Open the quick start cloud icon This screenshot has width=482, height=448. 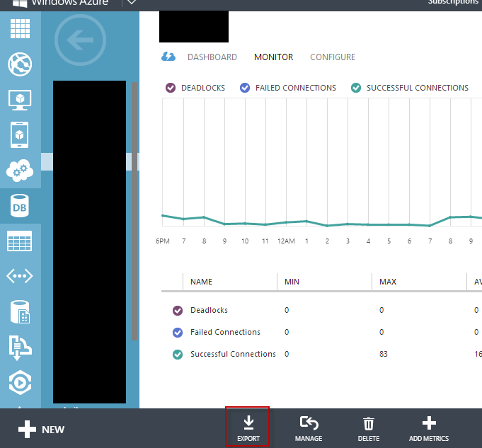(x=168, y=57)
